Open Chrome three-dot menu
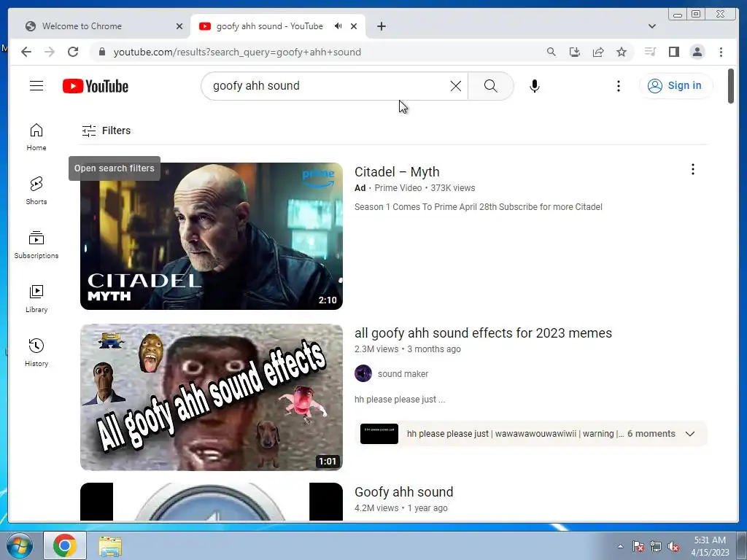 [721, 52]
